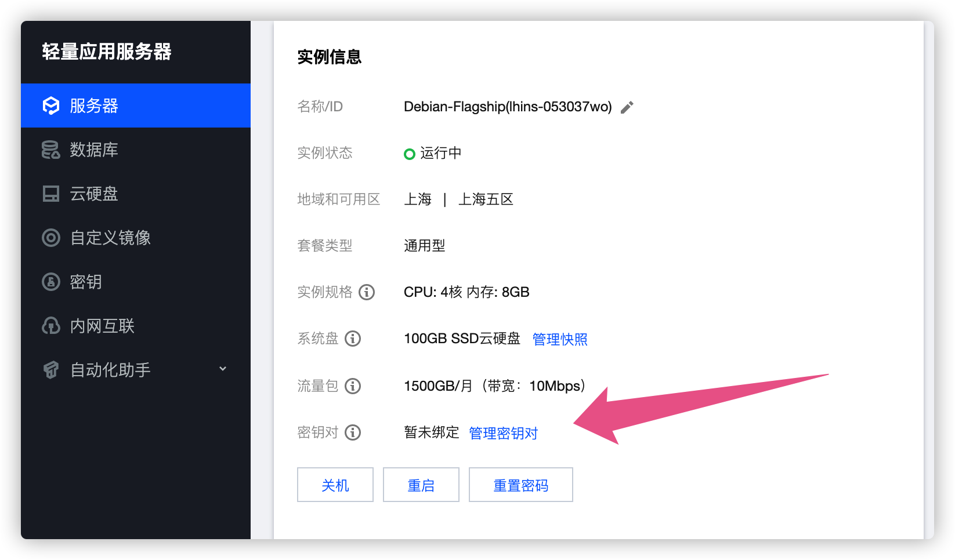
Task: Click the 密钥 key icon
Action: [x=51, y=282]
